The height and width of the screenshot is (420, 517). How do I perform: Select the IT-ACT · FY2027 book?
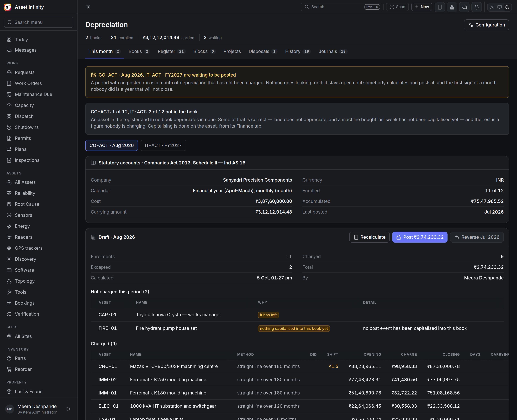[x=163, y=145]
